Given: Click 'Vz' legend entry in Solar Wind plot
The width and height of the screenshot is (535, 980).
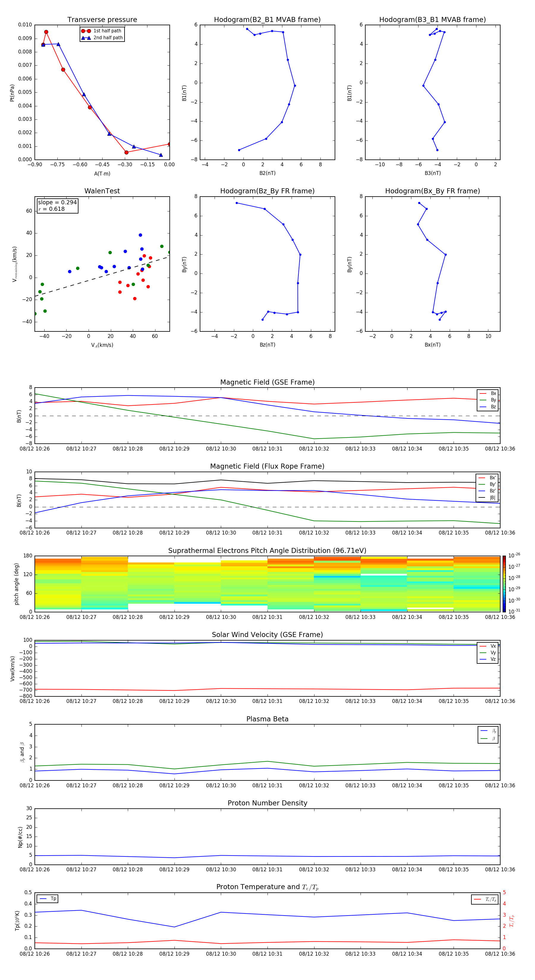Looking at the screenshot, I should 488,659.
